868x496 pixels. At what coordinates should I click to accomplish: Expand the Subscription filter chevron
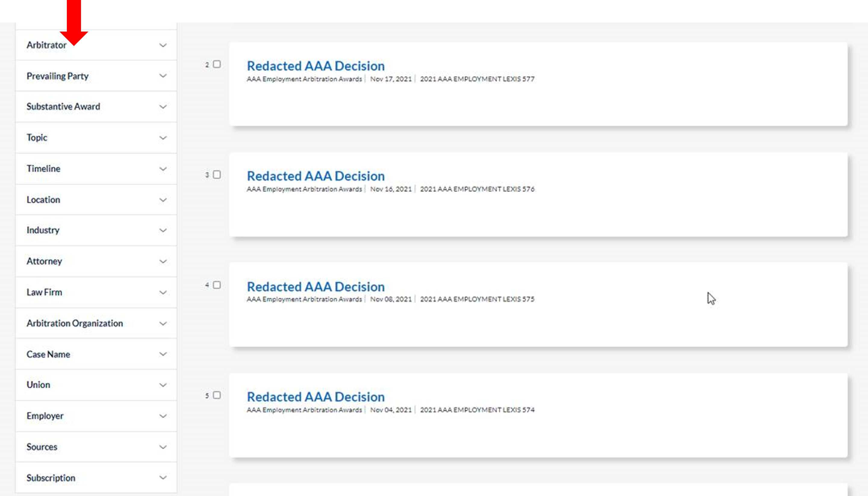(163, 478)
